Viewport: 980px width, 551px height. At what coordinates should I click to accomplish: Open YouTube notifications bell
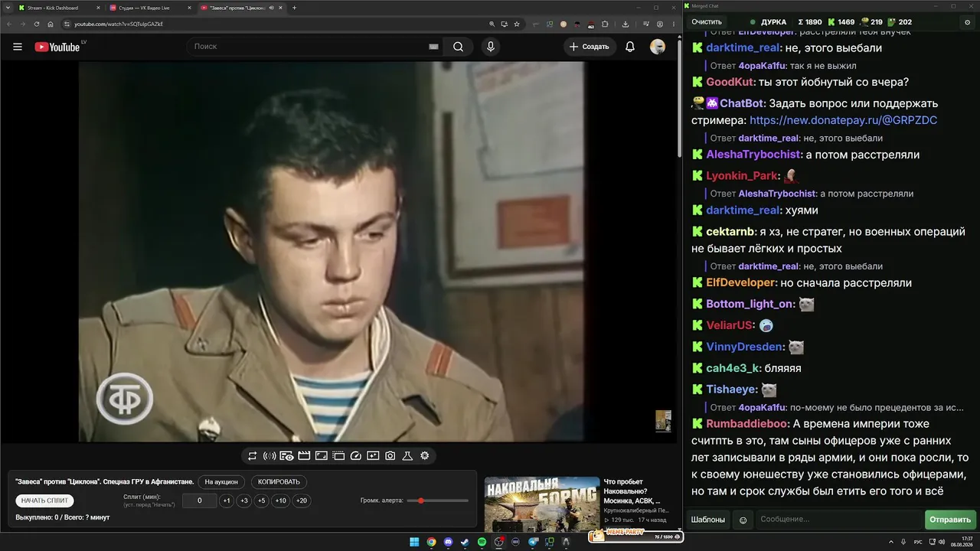coord(630,47)
